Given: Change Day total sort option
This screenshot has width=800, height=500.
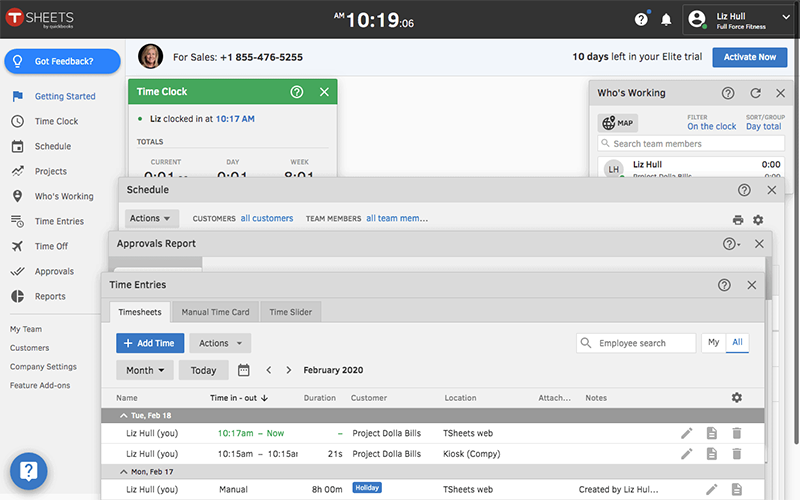Looking at the screenshot, I should click(763, 127).
